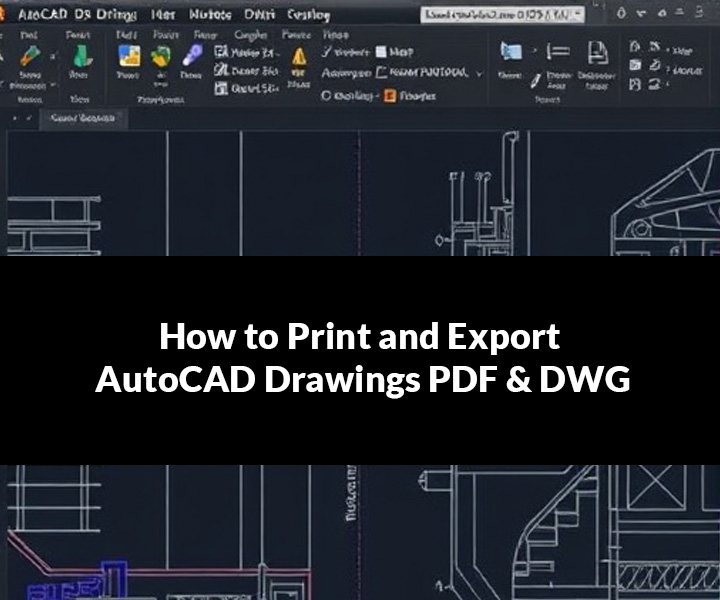The image size is (720, 600).
Task: Select the pencil icon below the blue folder
Action: tap(535, 81)
